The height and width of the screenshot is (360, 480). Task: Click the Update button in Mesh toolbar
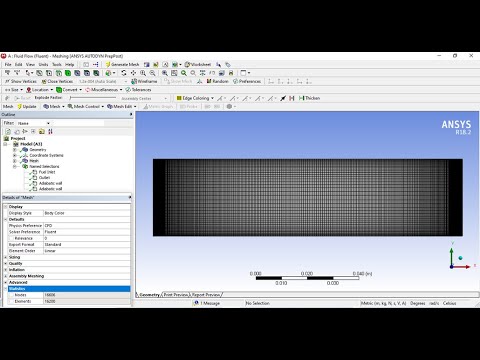pos(27,106)
